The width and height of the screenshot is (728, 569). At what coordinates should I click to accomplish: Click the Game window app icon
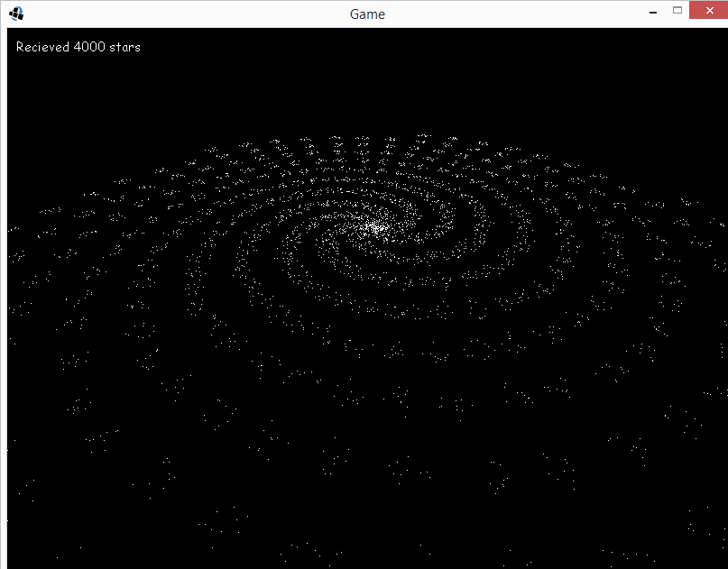click(16, 14)
